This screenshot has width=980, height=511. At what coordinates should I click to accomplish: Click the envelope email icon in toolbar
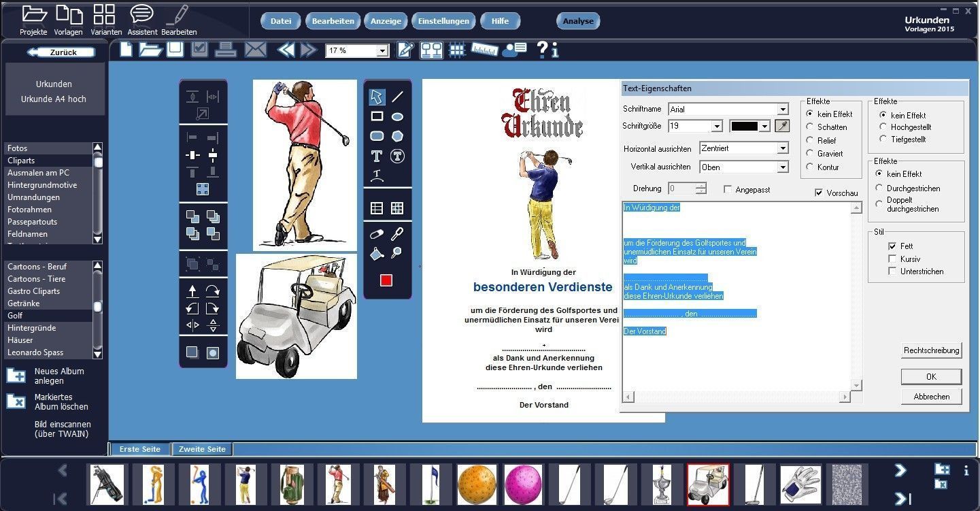pos(255,50)
